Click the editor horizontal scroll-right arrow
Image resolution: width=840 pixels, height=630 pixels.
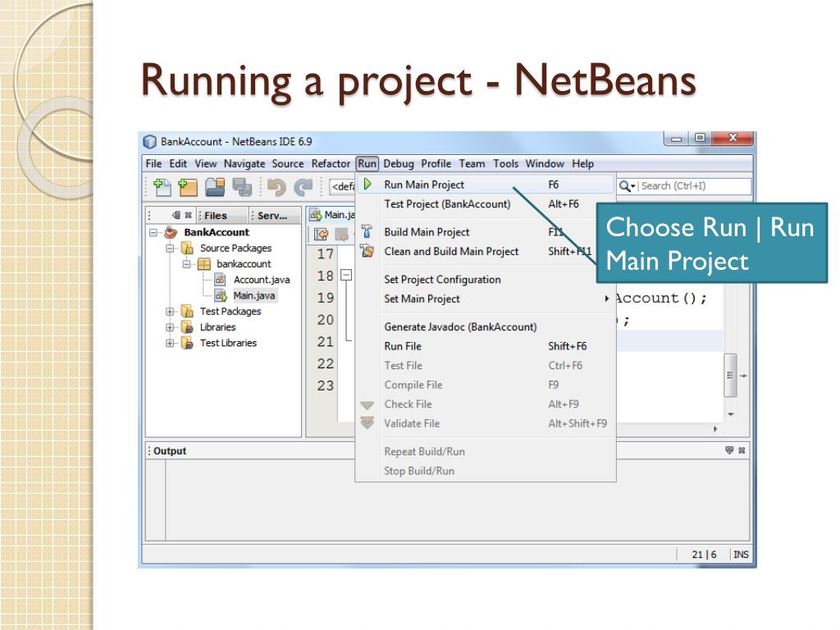pos(715,429)
